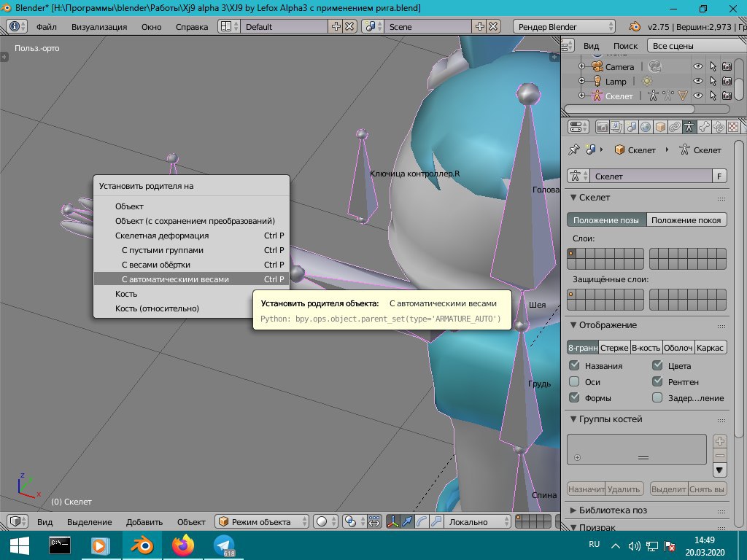The height and width of the screenshot is (560, 747).
Task: Click the Назначит bone group button
Action: 586,489
